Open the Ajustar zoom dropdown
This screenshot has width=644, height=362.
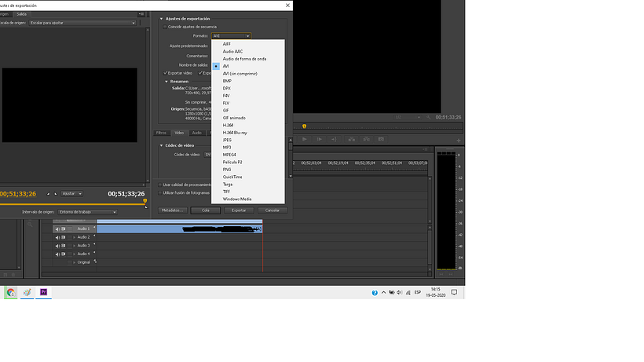[x=72, y=194]
